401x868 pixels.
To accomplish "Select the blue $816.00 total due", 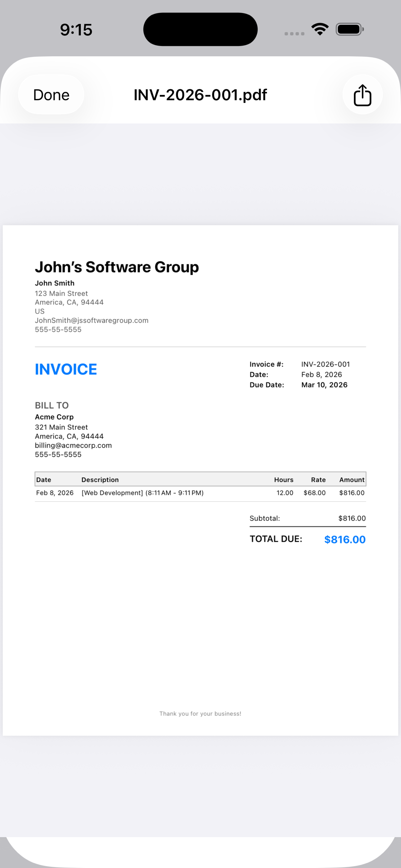I will tap(345, 540).
